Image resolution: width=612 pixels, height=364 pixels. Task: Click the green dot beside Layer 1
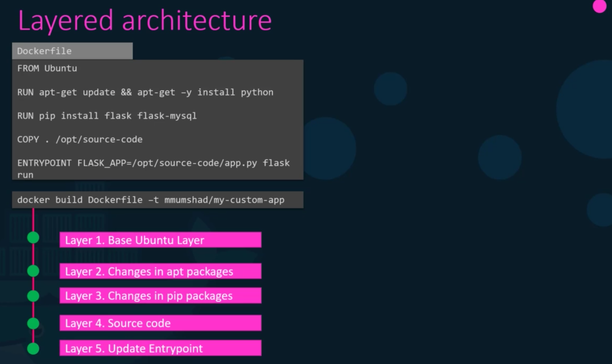33,238
